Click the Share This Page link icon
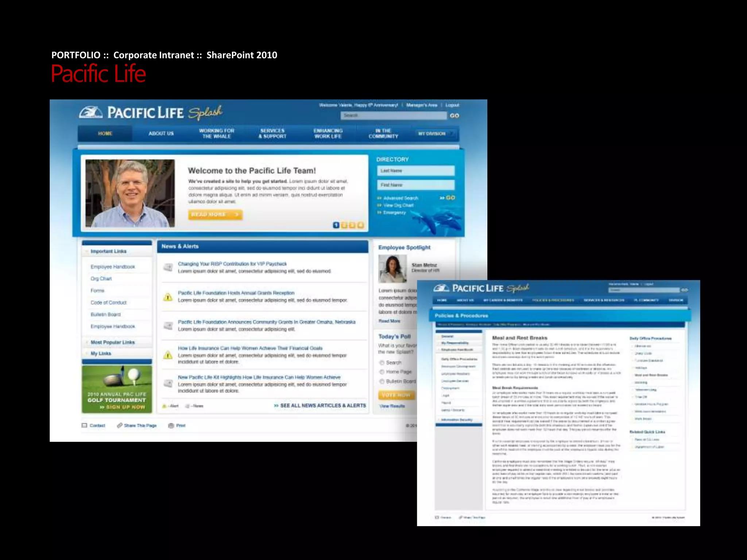 coord(120,425)
